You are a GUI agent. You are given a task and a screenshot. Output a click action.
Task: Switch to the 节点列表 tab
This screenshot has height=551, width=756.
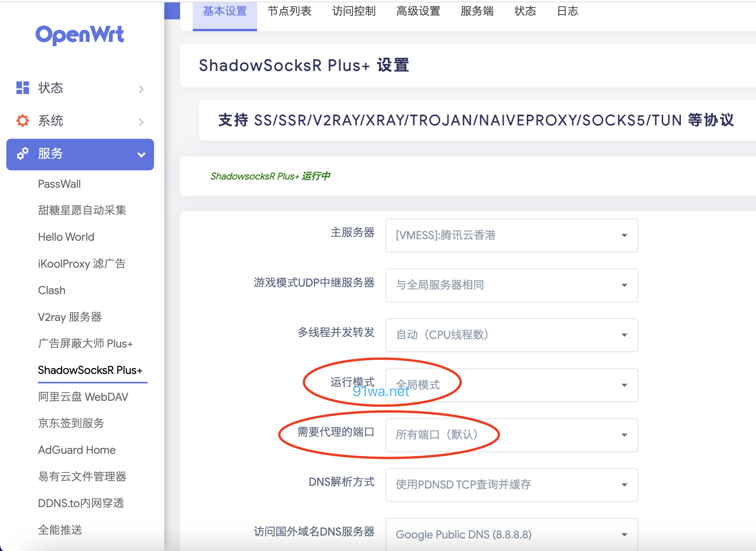click(x=289, y=12)
